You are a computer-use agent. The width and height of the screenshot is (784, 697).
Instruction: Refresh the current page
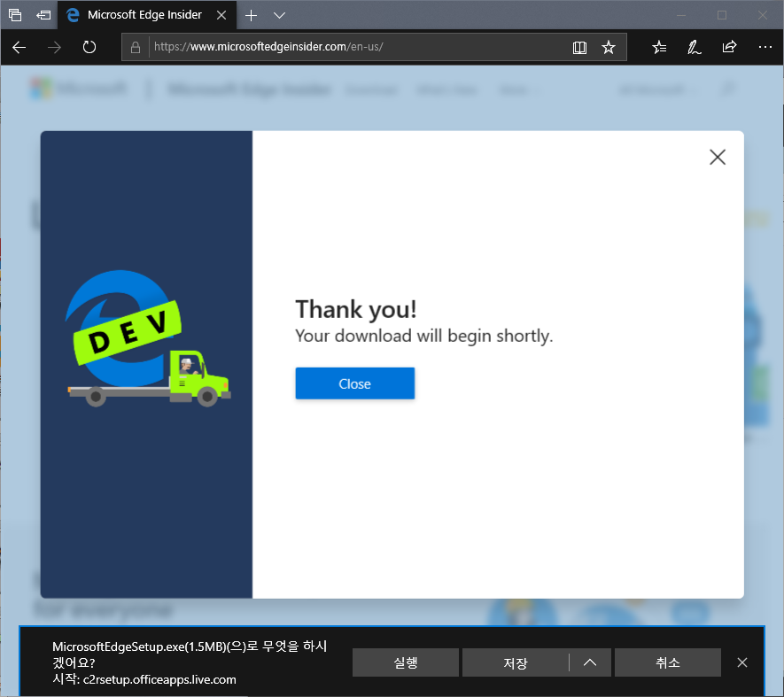tap(89, 48)
